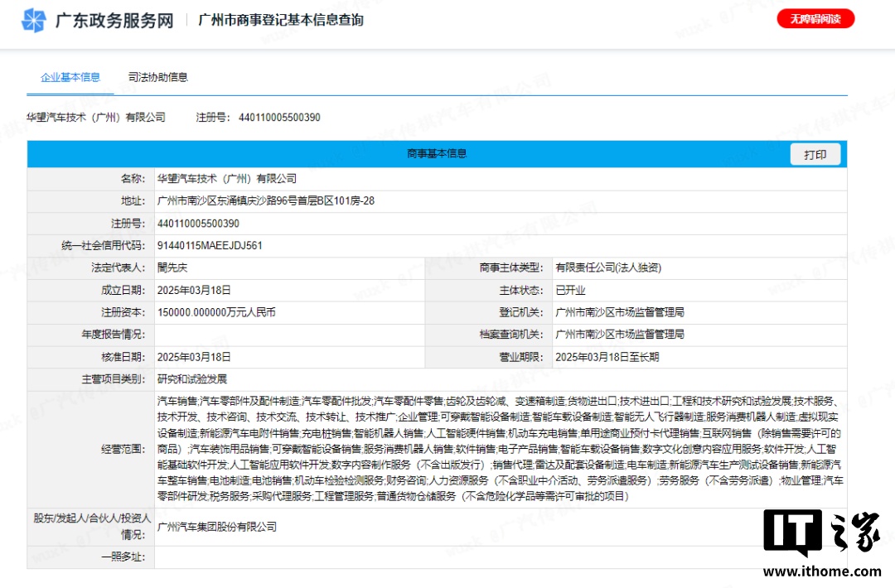Click the business term 2025年03月18日至长期

(x=607, y=358)
